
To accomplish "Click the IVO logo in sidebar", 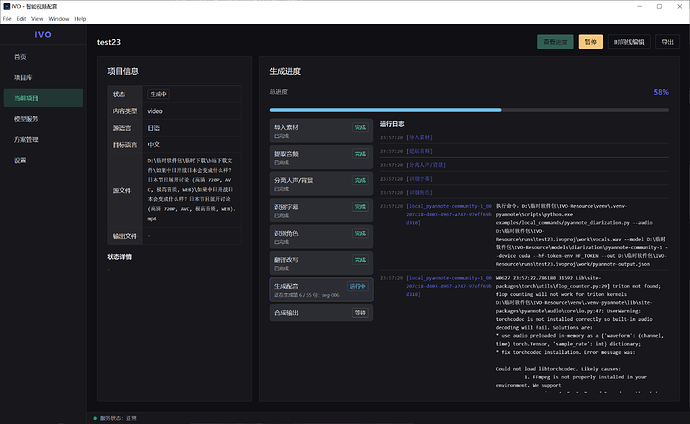I will click(43, 35).
